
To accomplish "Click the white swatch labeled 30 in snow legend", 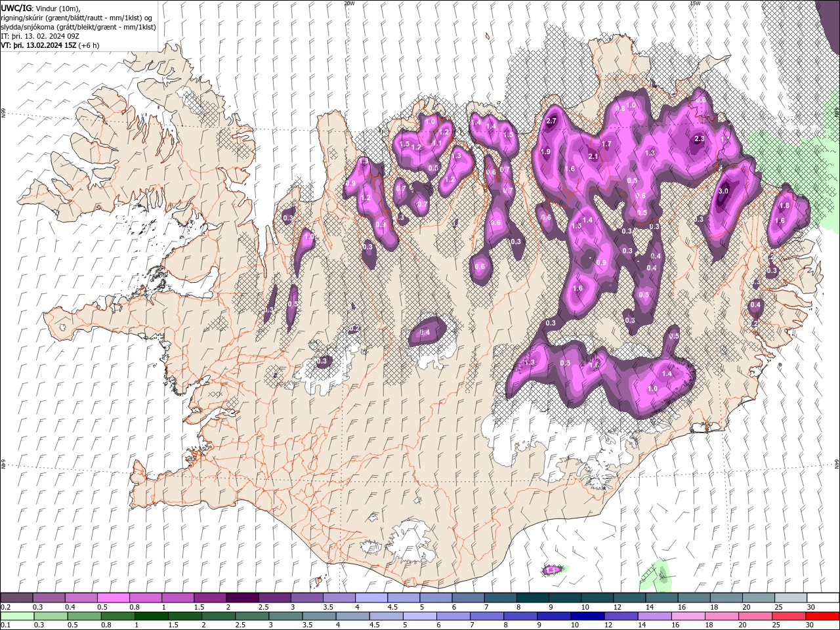I will tap(823, 598).
